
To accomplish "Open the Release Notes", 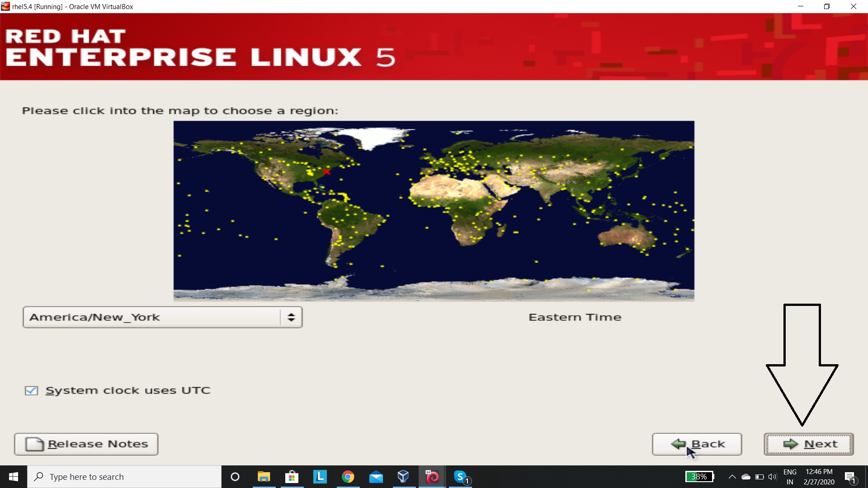I will [86, 444].
